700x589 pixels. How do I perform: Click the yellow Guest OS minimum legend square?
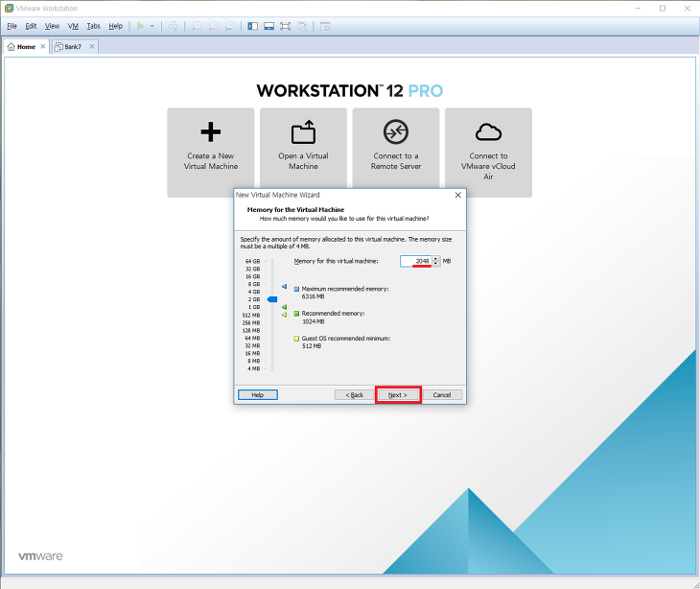pyautogui.click(x=296, y=339)
